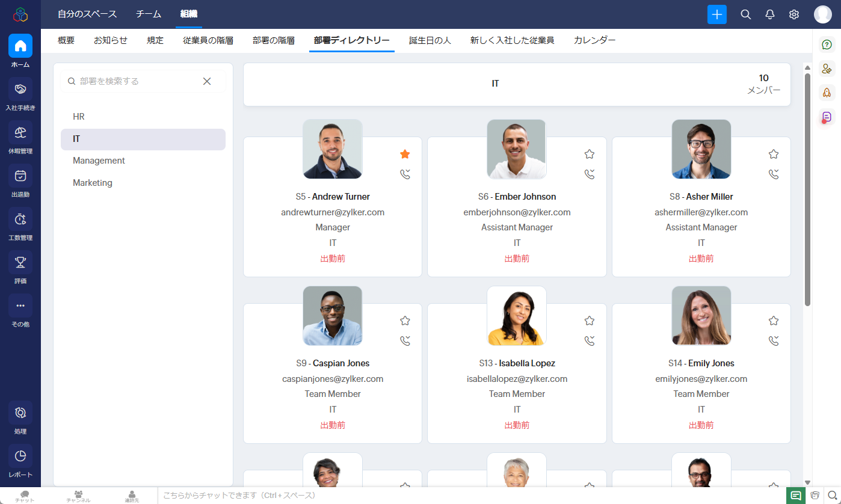Click the notification bell icon
The image size is (841, 504).
coord(769,14)
